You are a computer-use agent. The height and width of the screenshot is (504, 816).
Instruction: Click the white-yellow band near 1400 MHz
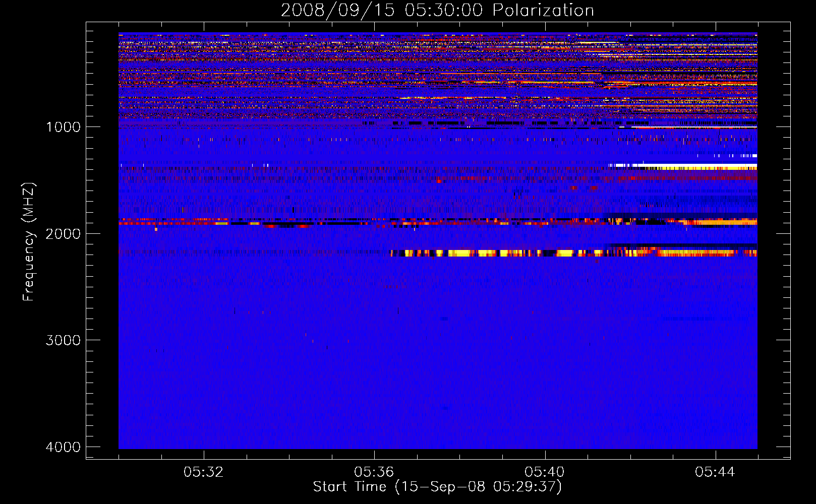[x=683, y=166]
